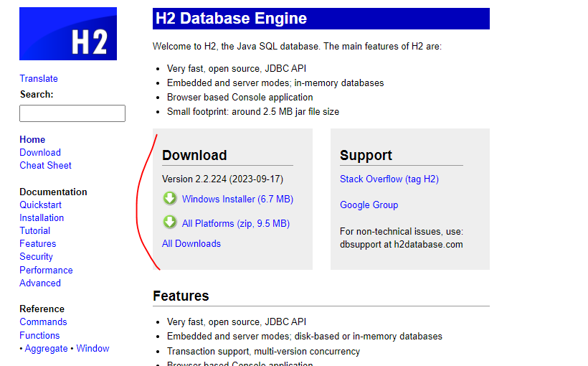Click 'Browser based Console application' bullet under Welcome
The image size is (588, 366).
(x=240, y=97)
